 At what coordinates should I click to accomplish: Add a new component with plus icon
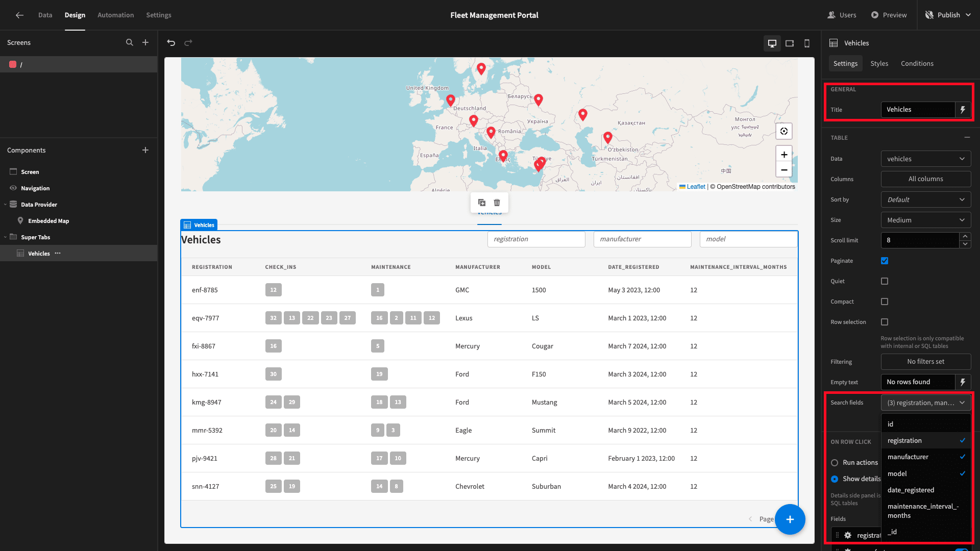(145, 150)
